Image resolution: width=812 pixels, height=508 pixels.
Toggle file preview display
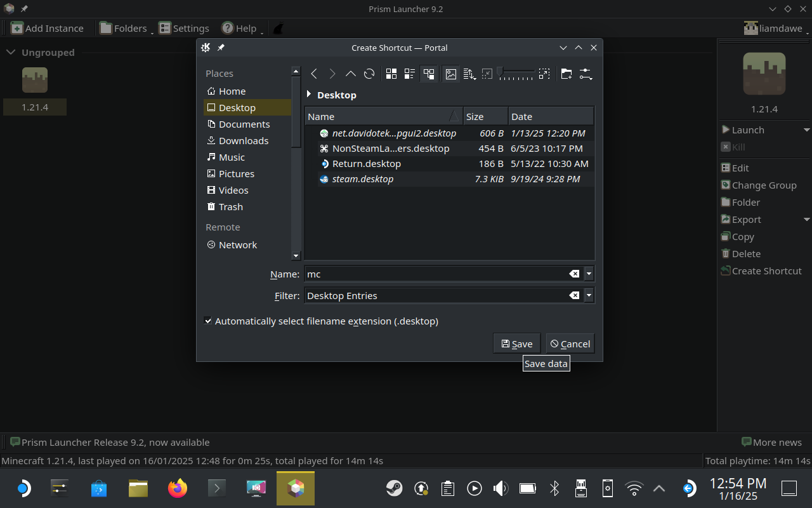[451, 74]
